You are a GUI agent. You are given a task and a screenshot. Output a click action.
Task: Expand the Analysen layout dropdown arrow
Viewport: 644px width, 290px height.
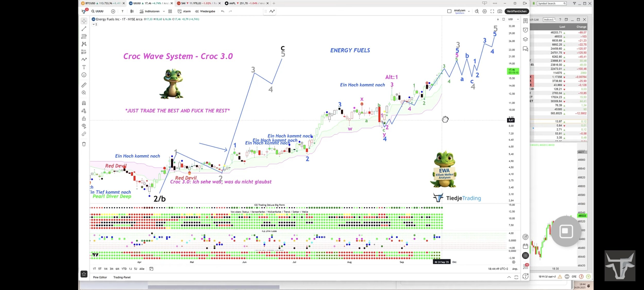tap(469, 11)
